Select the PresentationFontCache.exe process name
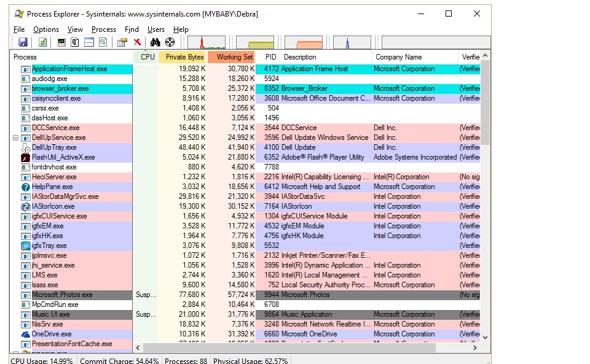Viewport: 590px width, 364px height. (x=72, y=344)
